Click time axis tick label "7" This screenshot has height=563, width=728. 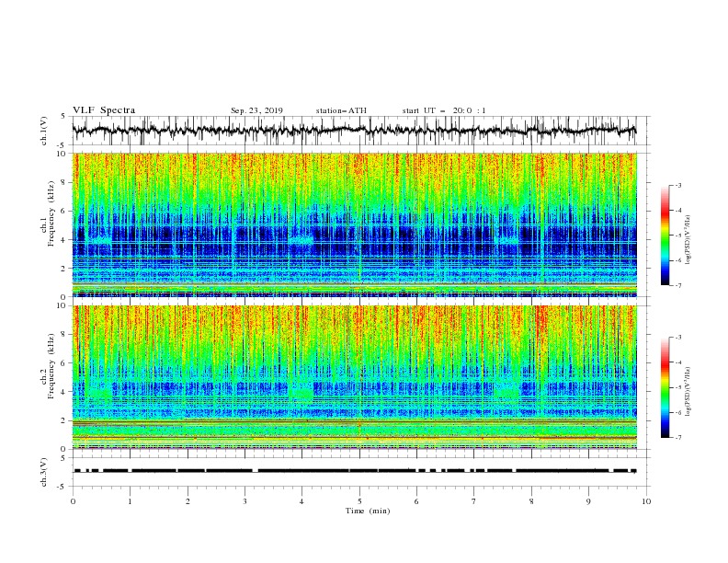[x=474, y=501]
